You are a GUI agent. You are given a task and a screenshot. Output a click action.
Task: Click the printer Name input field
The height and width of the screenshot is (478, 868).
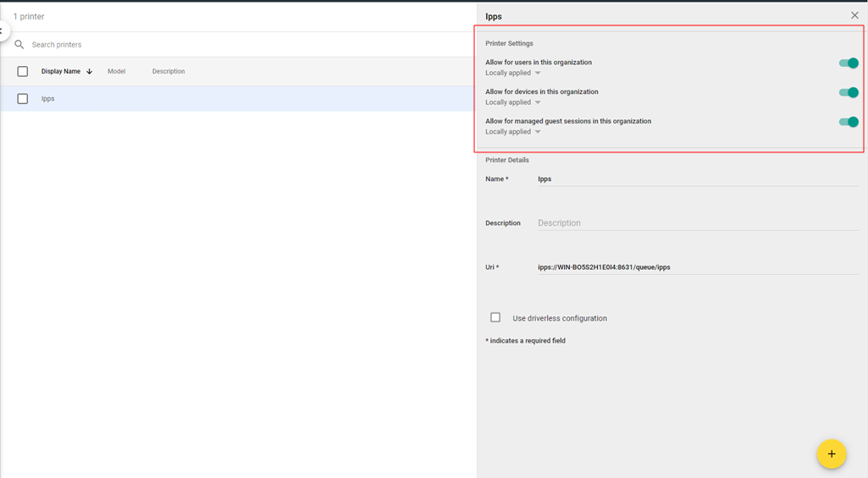pos(696,179)
